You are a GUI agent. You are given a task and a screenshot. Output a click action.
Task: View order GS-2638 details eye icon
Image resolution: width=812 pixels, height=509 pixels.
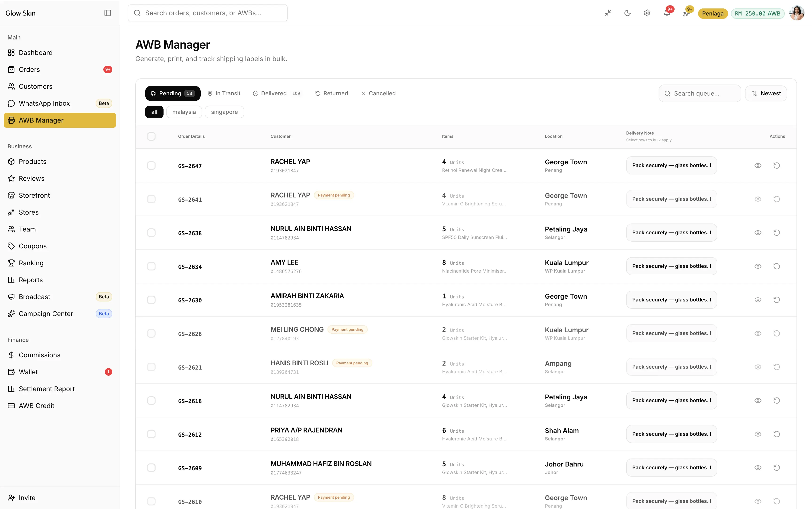coord(758,233)
